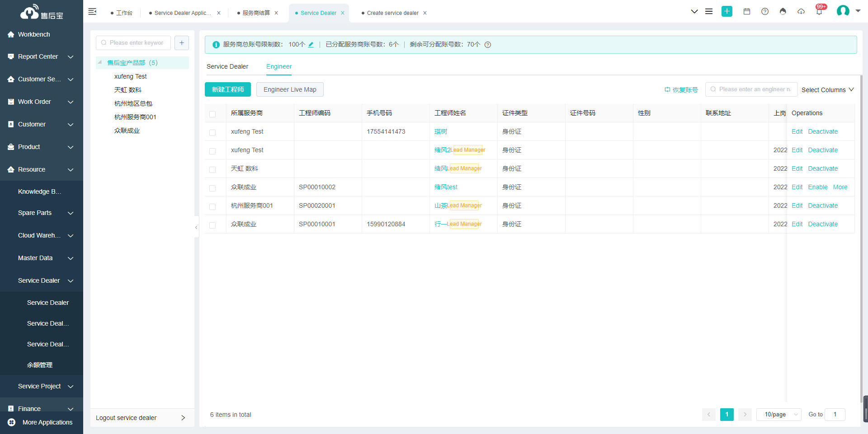The image size is (868, 434).
Task: Open the notifications bell with 99+ badge
Action: (819, 11)
